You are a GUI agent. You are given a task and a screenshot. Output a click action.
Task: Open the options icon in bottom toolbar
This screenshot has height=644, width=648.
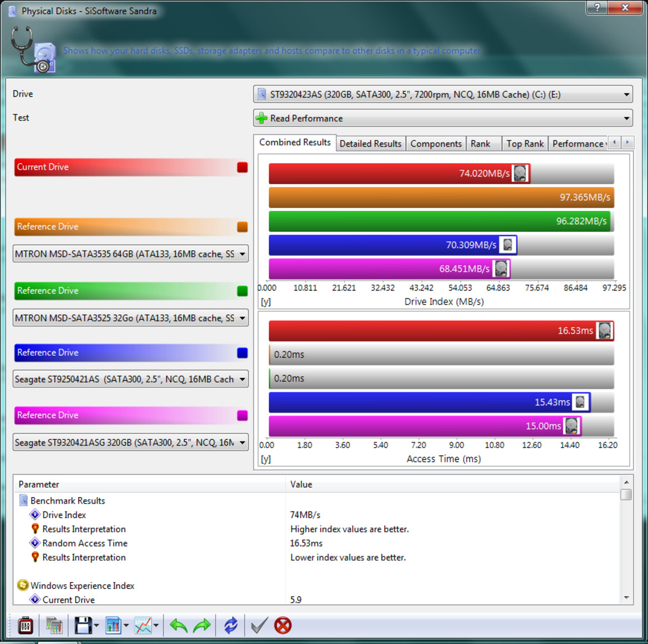point(25,625)
